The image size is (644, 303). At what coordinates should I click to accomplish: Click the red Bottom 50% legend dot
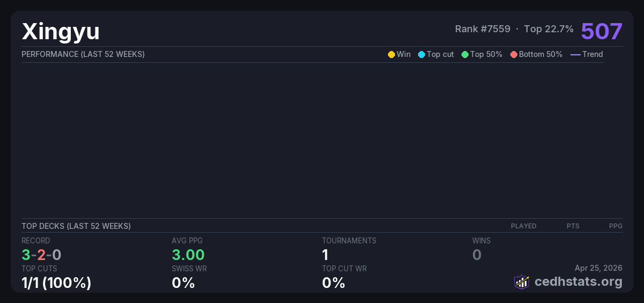[x=514, y=54]
